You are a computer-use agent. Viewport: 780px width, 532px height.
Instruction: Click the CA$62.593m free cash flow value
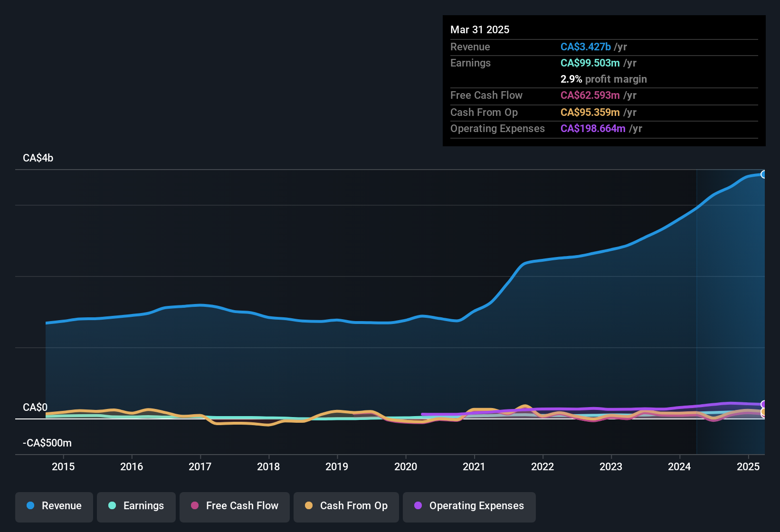[x=590, y=95]
